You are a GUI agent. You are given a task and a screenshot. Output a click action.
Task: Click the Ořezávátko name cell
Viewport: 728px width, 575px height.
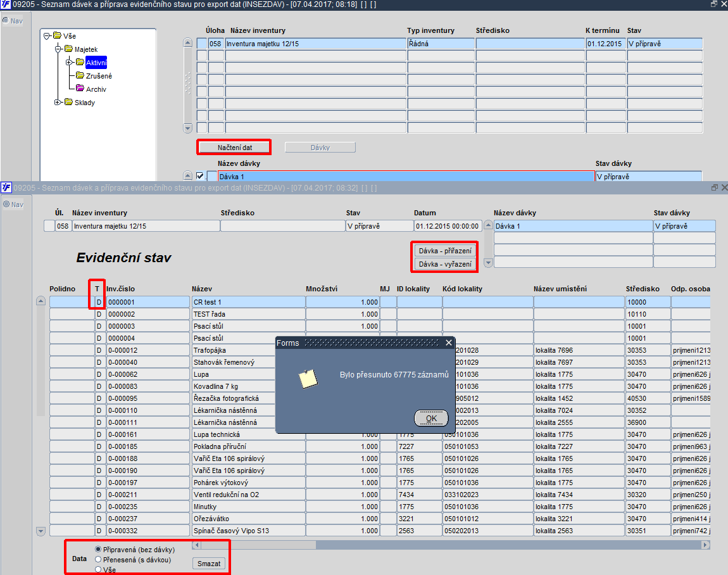tap(248, 519)
